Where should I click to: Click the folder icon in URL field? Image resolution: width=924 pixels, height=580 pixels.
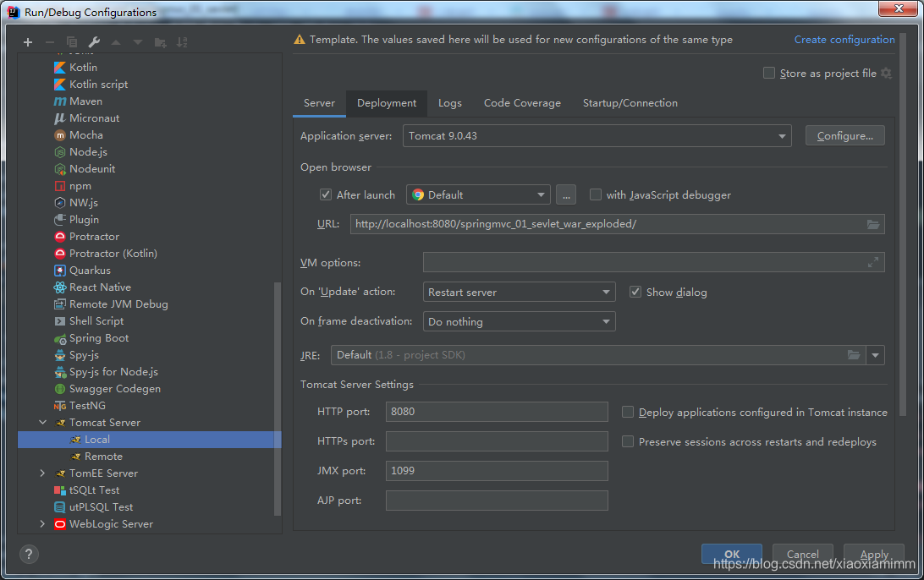click(x=872, y=224)
